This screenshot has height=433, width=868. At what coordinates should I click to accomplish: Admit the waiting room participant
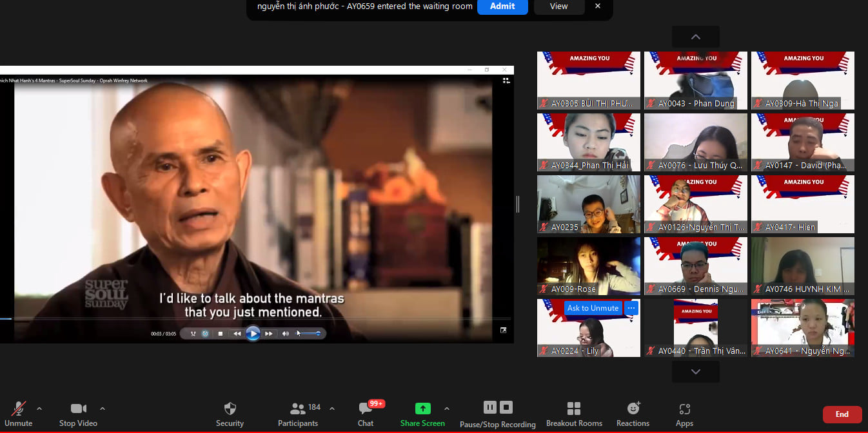(502, 6)
